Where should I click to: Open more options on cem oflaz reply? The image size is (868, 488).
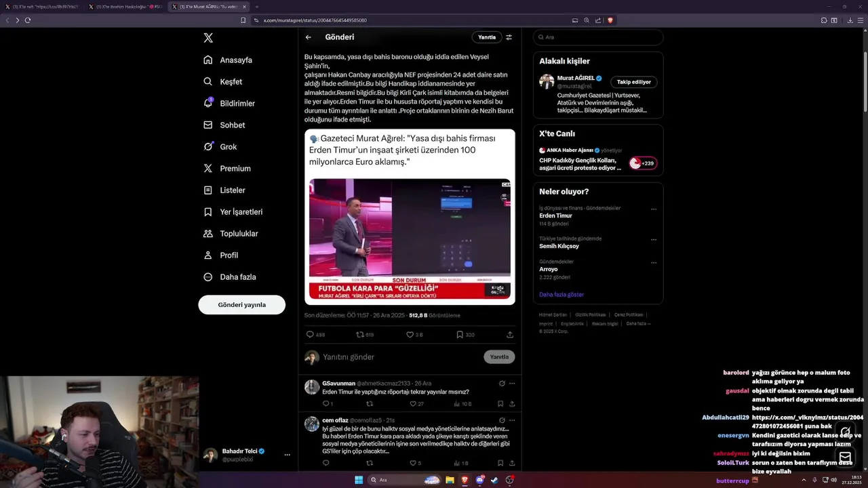coord(512,420)
